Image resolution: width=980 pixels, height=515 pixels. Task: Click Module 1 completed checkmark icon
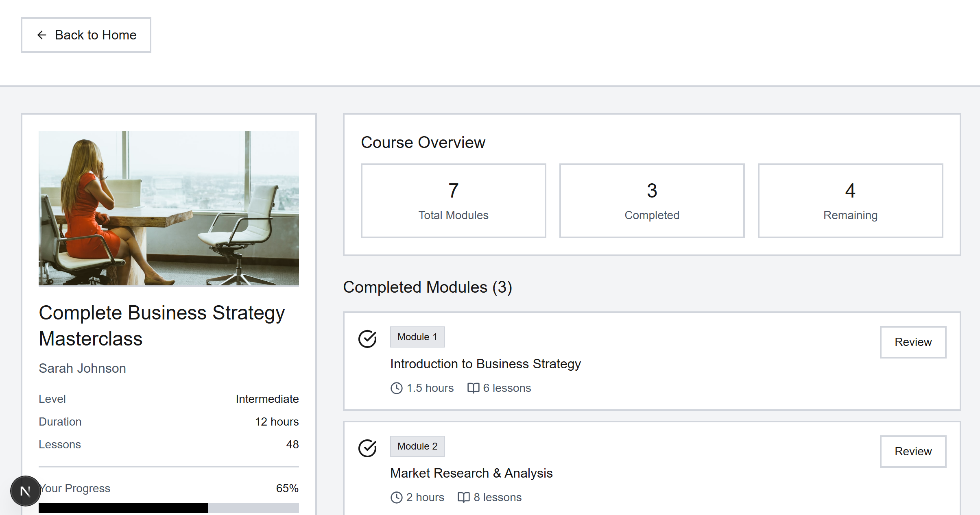[367, 339]
